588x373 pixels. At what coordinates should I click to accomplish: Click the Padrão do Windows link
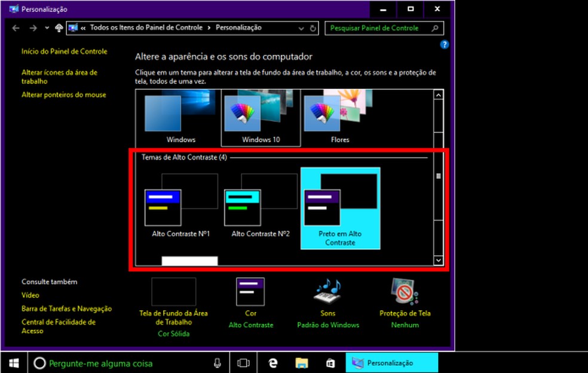(328, 325)
